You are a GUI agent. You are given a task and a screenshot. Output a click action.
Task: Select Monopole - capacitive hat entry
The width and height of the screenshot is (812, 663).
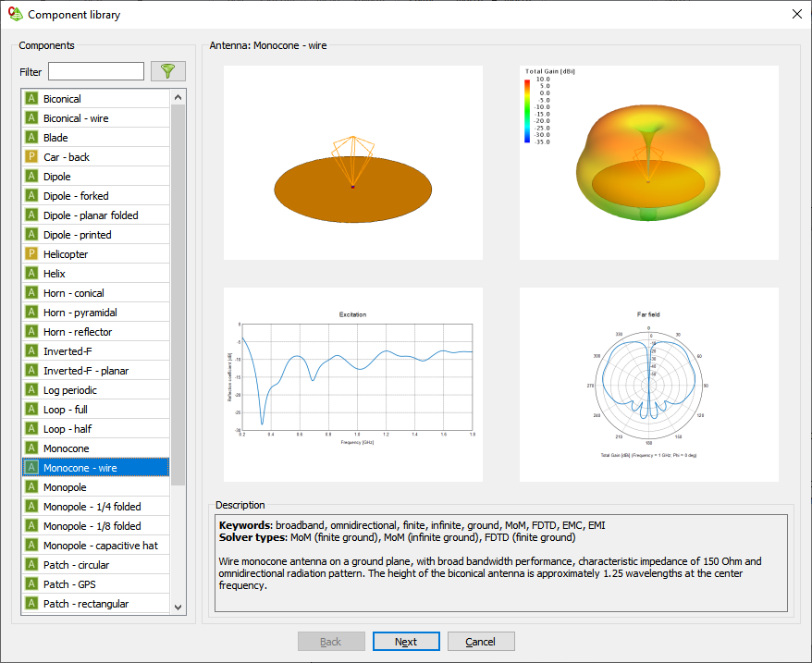(100, 546)
